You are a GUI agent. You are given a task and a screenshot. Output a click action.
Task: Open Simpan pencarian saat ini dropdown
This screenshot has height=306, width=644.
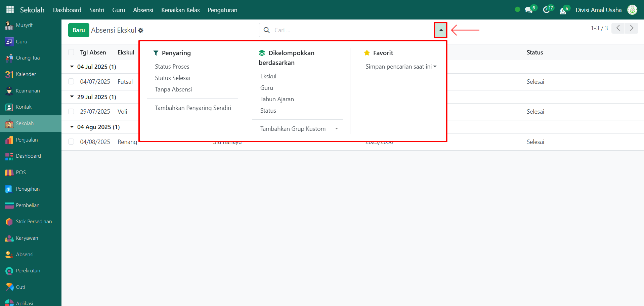(401, 67)
